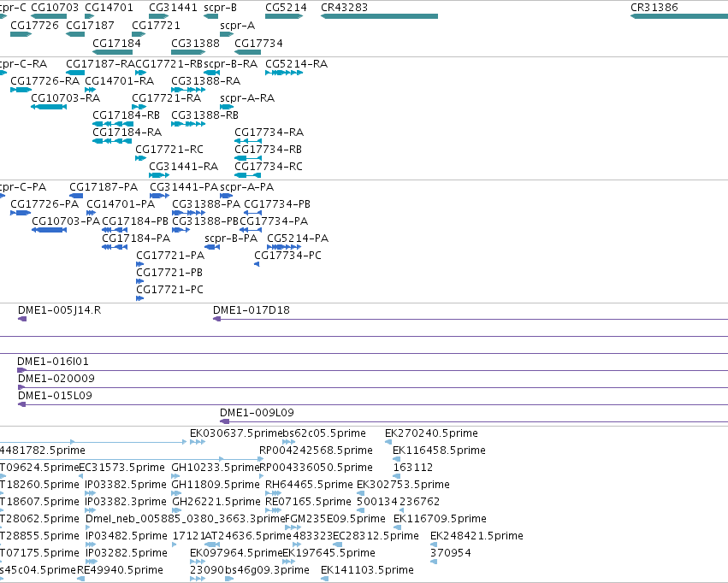Click the DME1-015L09 clone label
Image resolution: width=728 pixels, height=583 pixels.
[x=55, y=396]
